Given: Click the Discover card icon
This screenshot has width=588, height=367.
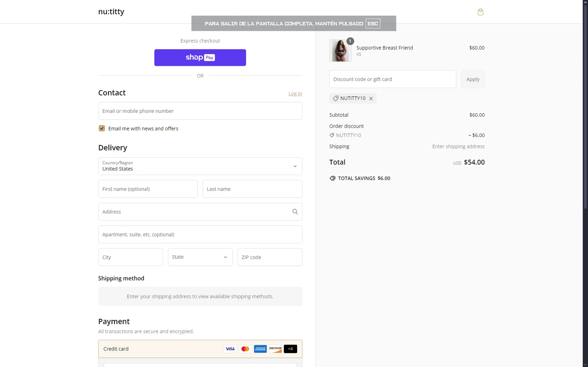Looking at the screenshot, I should (275, 349).
